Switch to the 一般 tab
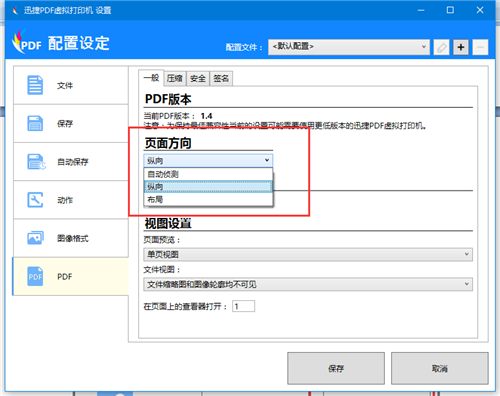 (151, 78)
